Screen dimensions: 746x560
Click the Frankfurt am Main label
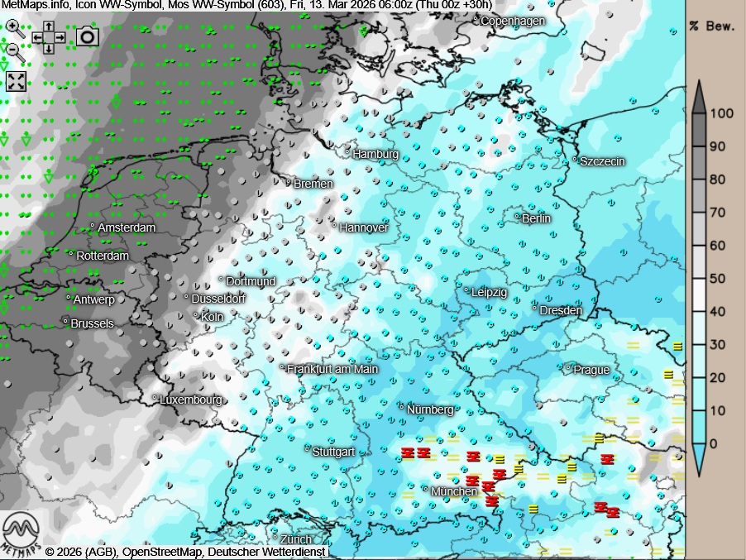click(x=332, y=369)
